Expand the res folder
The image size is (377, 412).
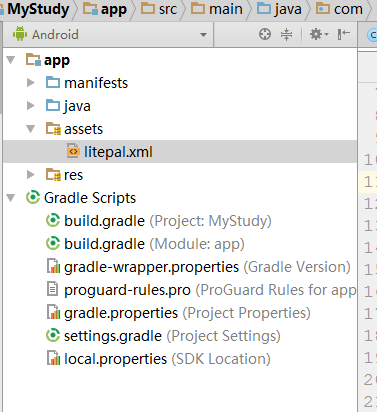pyautogui.click(x=31, y=174)
